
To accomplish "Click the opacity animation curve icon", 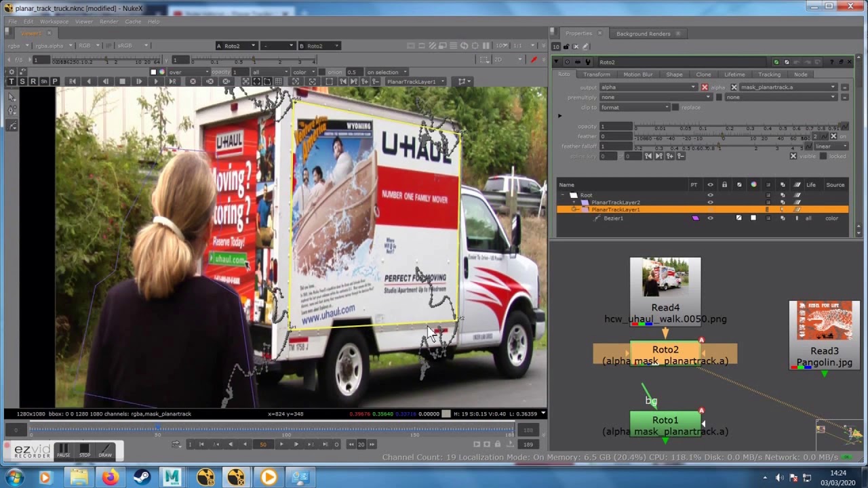I will click(844, 127).
